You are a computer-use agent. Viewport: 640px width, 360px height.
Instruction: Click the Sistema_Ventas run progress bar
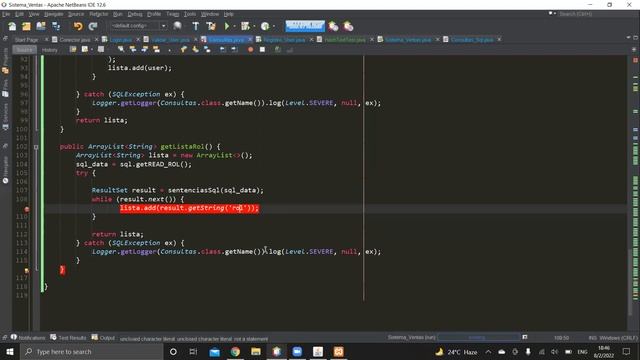(x=479, y=337)
